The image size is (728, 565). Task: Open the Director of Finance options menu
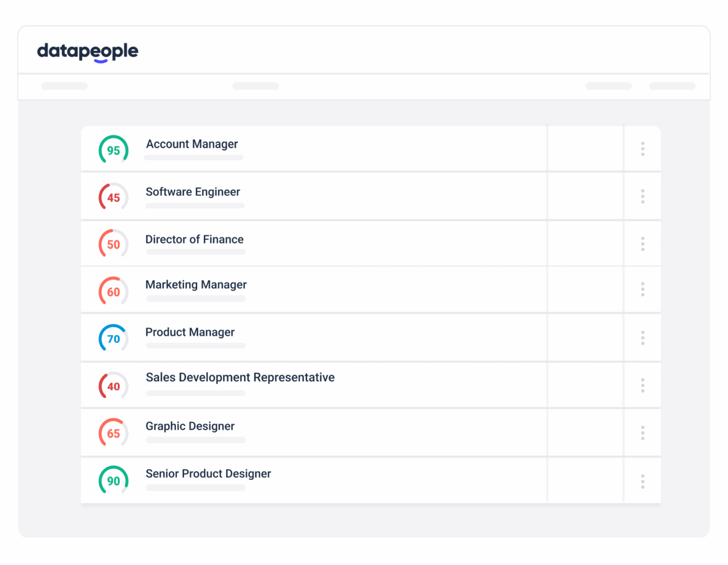click(642, 244)
